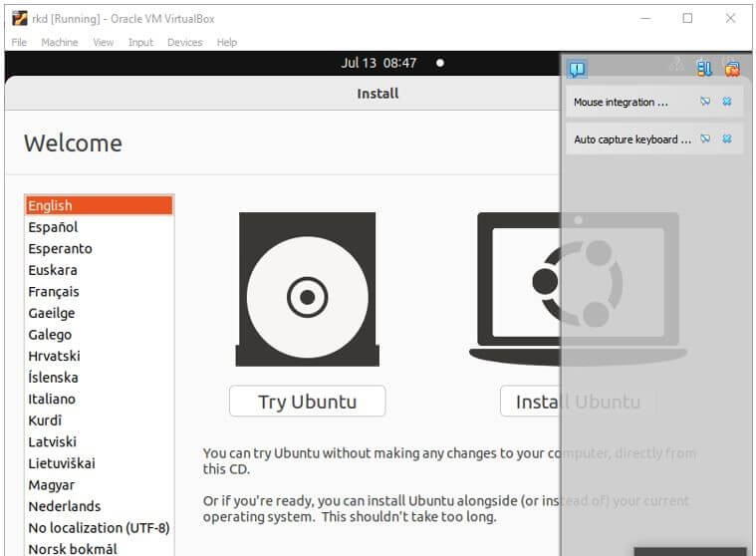
Task: Click the VirtualBox app icon in title bar
Action: coord(20,18)
